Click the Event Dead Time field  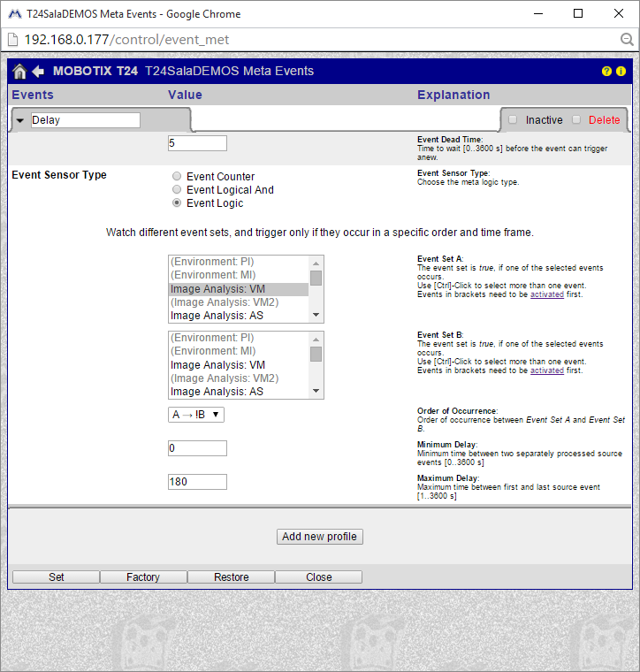[197, 143]
